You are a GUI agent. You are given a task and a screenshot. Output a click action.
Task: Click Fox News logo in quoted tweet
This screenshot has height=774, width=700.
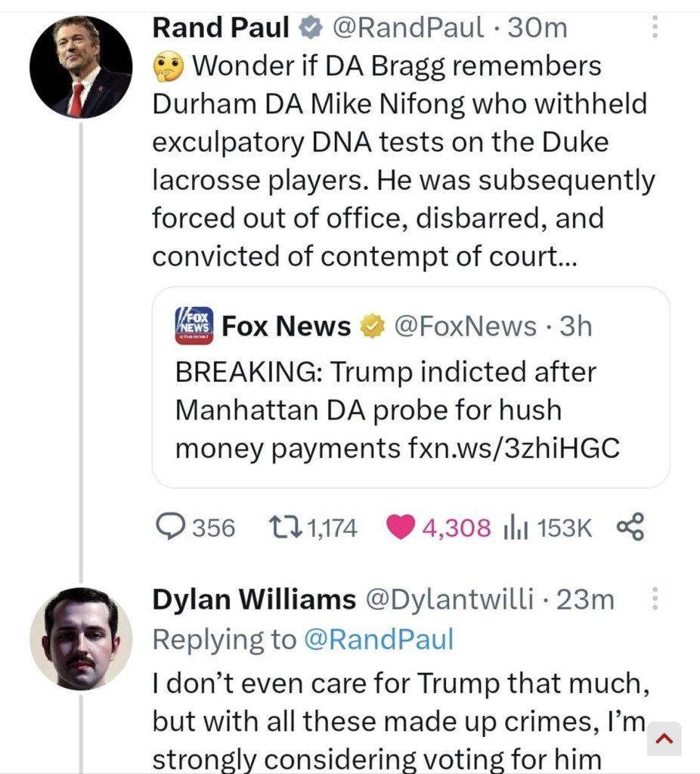point(194,326)
